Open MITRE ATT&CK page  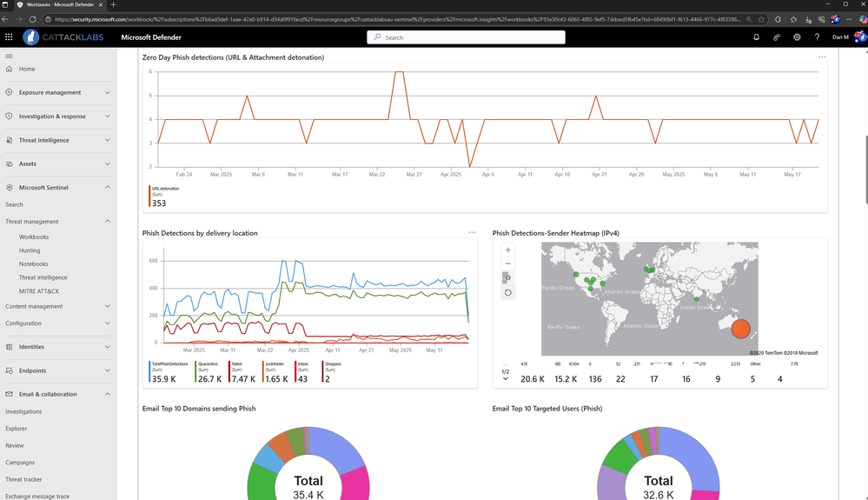coord(39,291)
